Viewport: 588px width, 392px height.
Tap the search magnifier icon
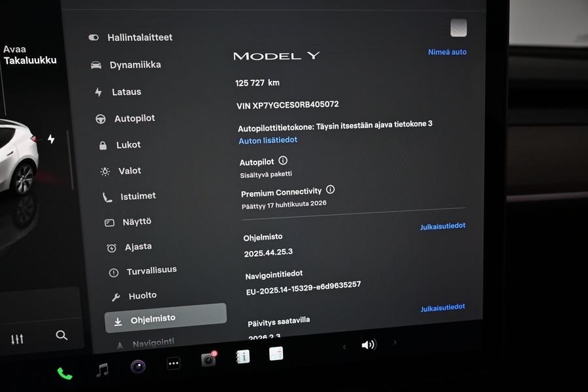62,335
